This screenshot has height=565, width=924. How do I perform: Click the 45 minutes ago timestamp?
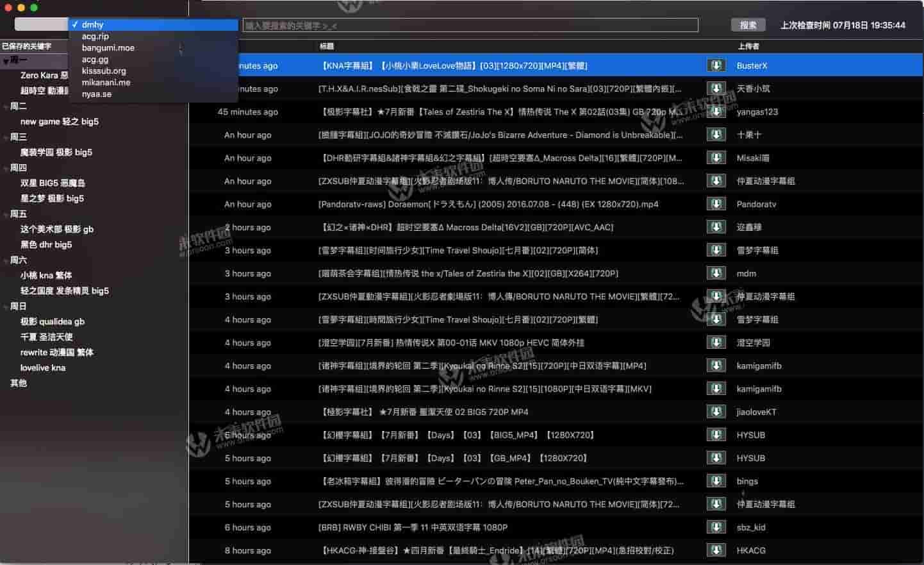point(248,112)
